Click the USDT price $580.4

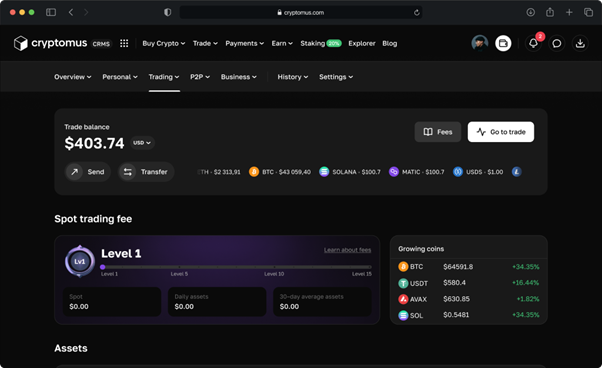tap(455, 283)
